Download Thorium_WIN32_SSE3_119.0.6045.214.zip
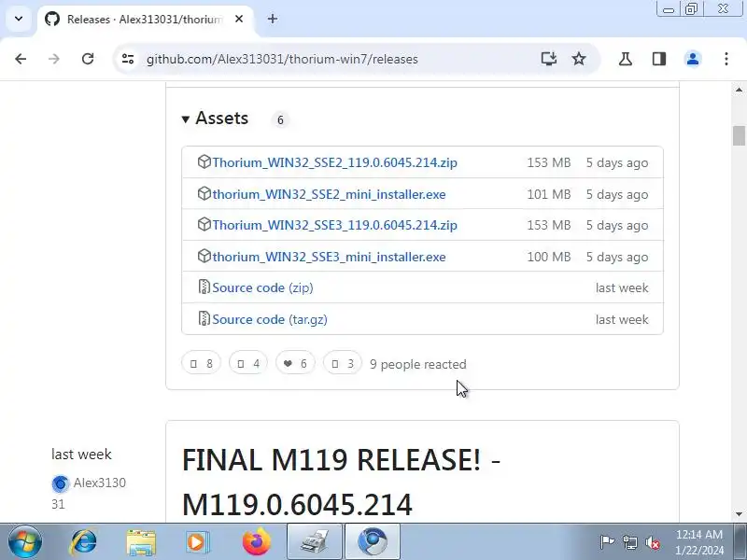The height and width of the screenshot is (560, 747). point(334,225)
